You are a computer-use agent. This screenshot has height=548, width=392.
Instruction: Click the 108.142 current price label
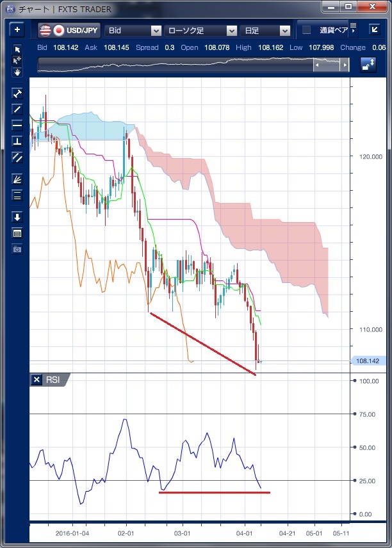point(366,361)
